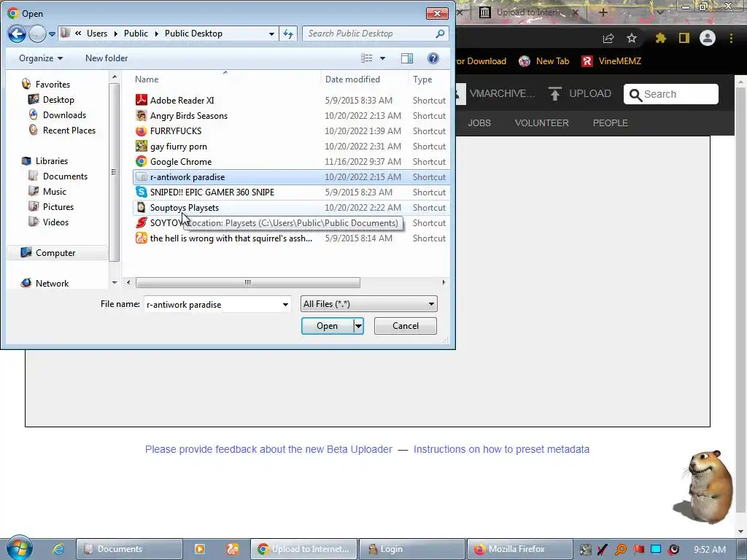Open VOLUNTEER tab on Internet Archive
The width and height of the screenshot is (747, 560).
pyautogui.click(x=542, y=122)
